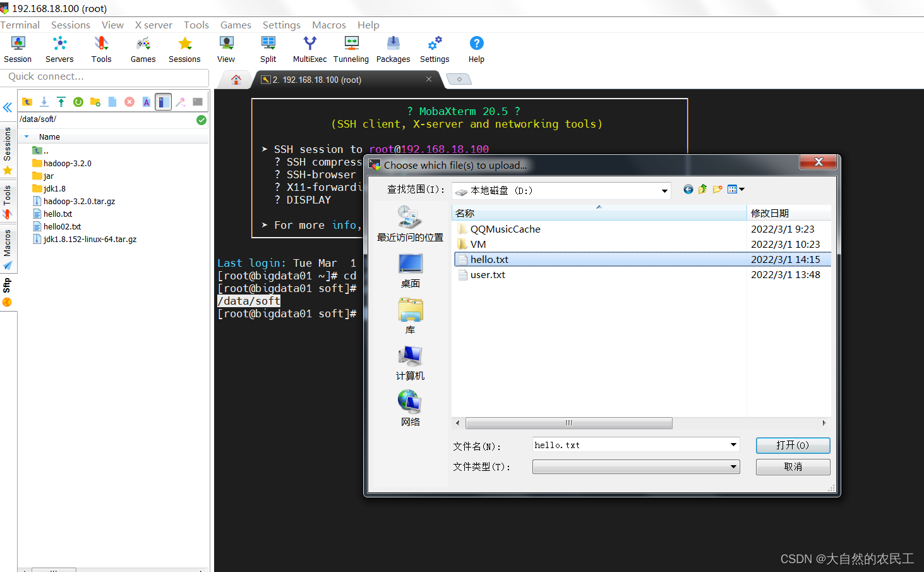This screenshot has height=572, width=924.
Task: Click the 打开(O) open button
Action: point(793,445)
